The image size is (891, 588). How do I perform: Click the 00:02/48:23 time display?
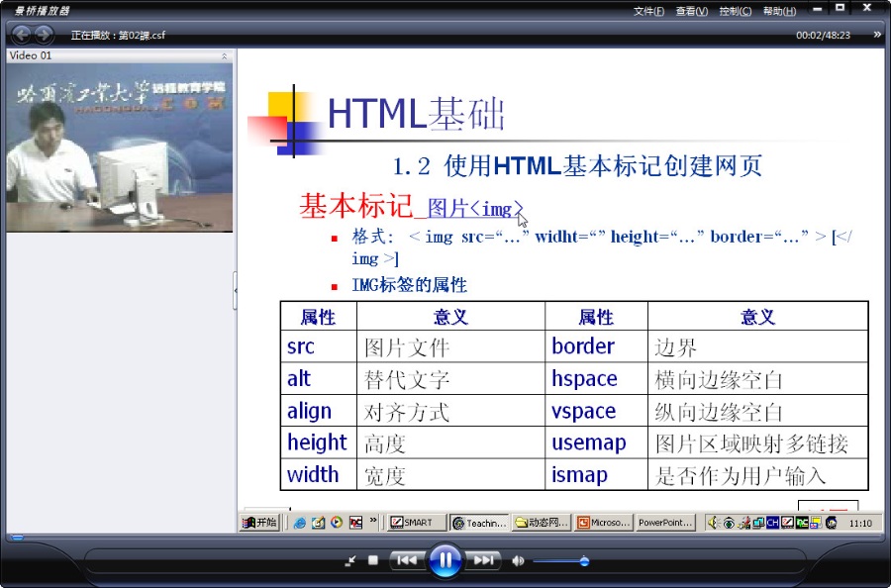click(x=823, y=36)
